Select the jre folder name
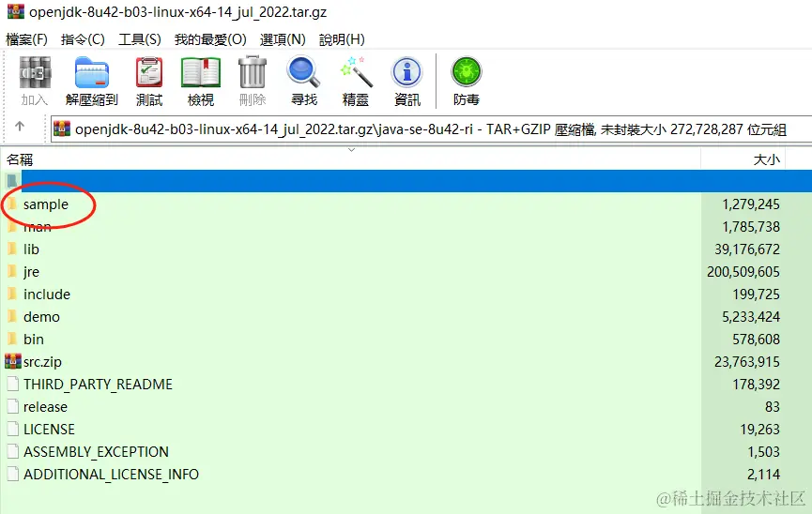This screenshot has width=812, height=514. tap(31, 272)
